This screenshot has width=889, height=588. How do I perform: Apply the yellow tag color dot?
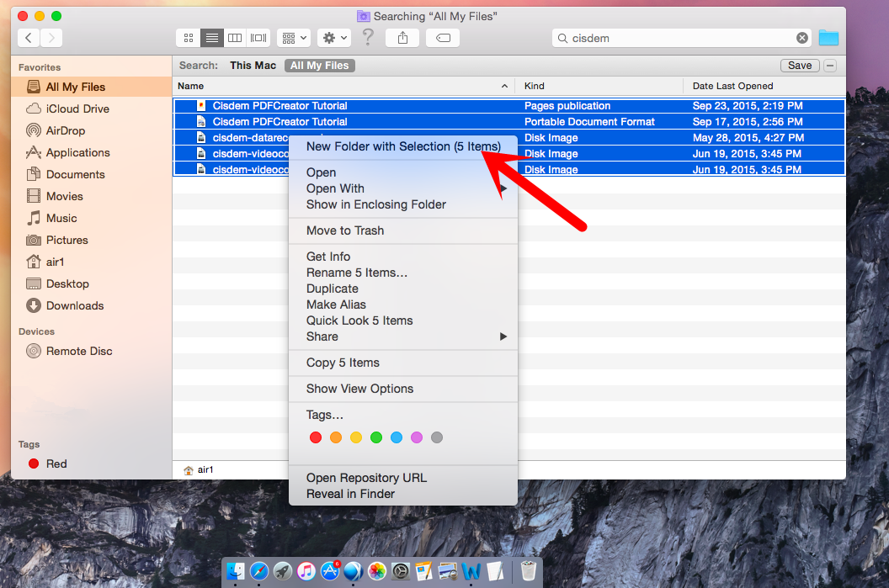point(356,437)
